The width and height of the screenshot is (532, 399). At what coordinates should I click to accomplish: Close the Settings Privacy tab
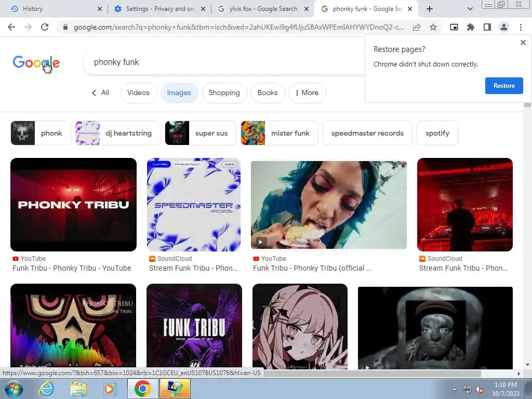click(x=203, y=9)
